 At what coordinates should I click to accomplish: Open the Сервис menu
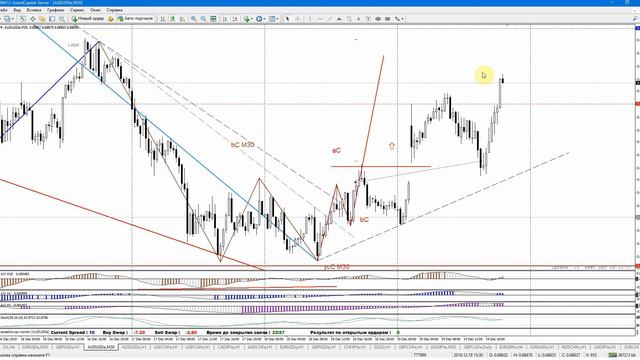point(77,10)
